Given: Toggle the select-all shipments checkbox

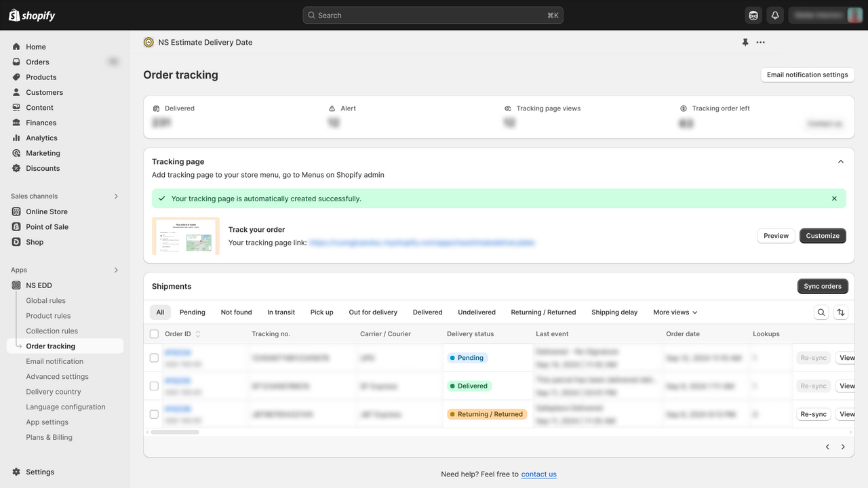Looking at the screenshot, I should (154, 334).
